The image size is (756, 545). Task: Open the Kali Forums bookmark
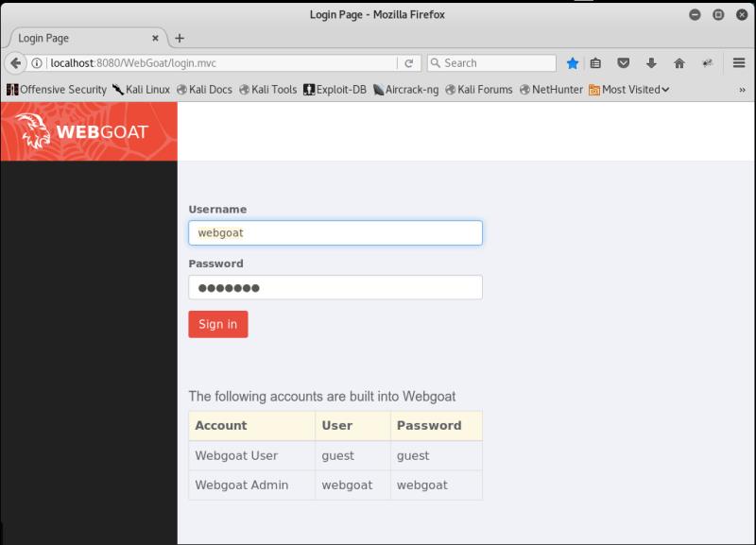point(478,90)
